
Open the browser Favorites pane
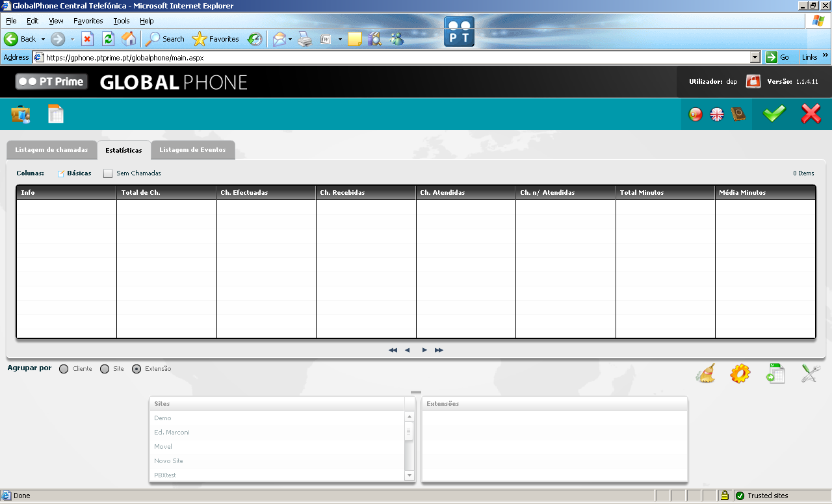[x=216, y=39]
